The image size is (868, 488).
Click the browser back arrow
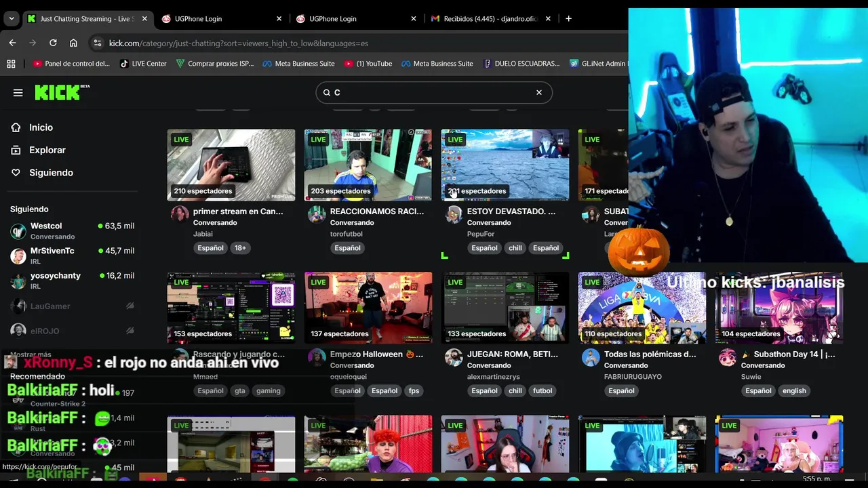point(12,43)
